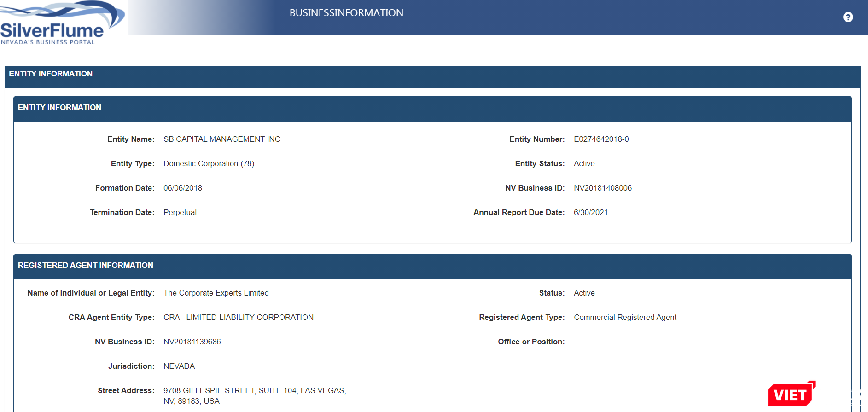The height and width of the screenshot is (412, 868).
Task: Click the red VIET logo badge
Action: tap(791, 394)
